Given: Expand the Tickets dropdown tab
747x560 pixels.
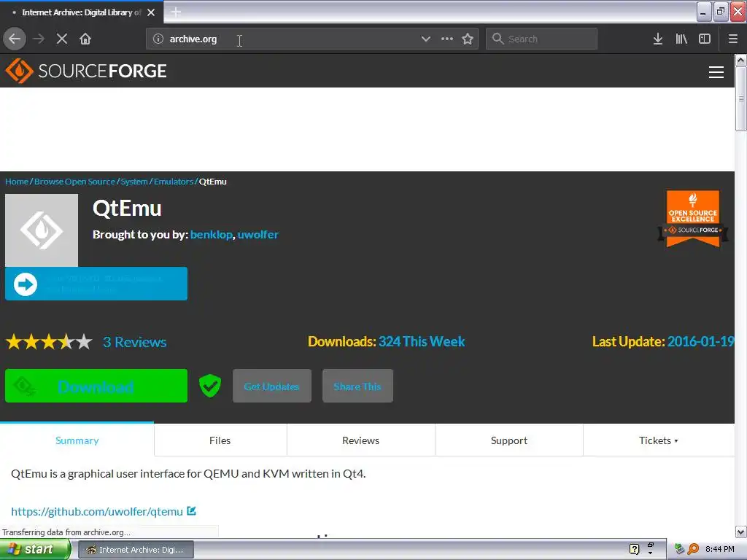Looking at the screenshot, I should click(659, 440).
